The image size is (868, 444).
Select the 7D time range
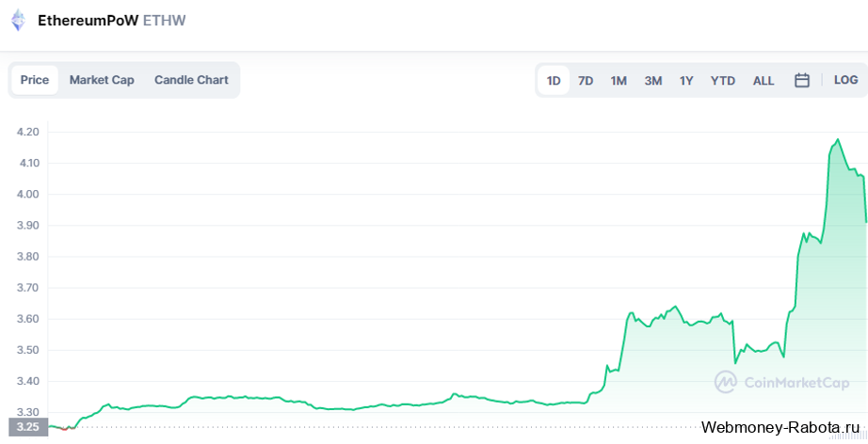pyautogui.click(x=586, y=81)
